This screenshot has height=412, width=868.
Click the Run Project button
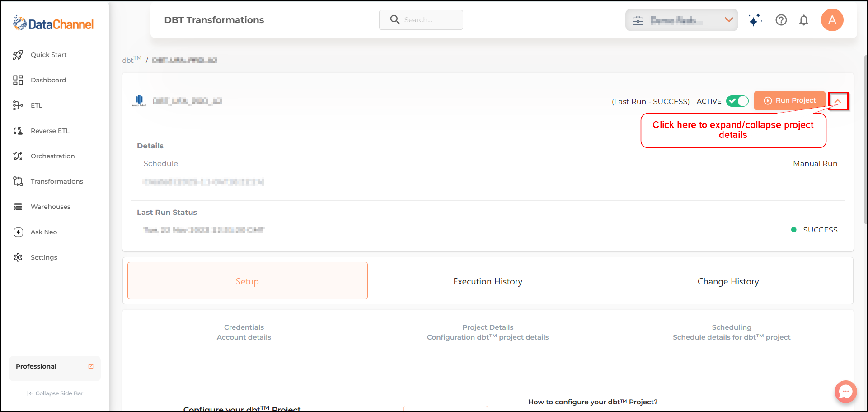tap(790, 100)
